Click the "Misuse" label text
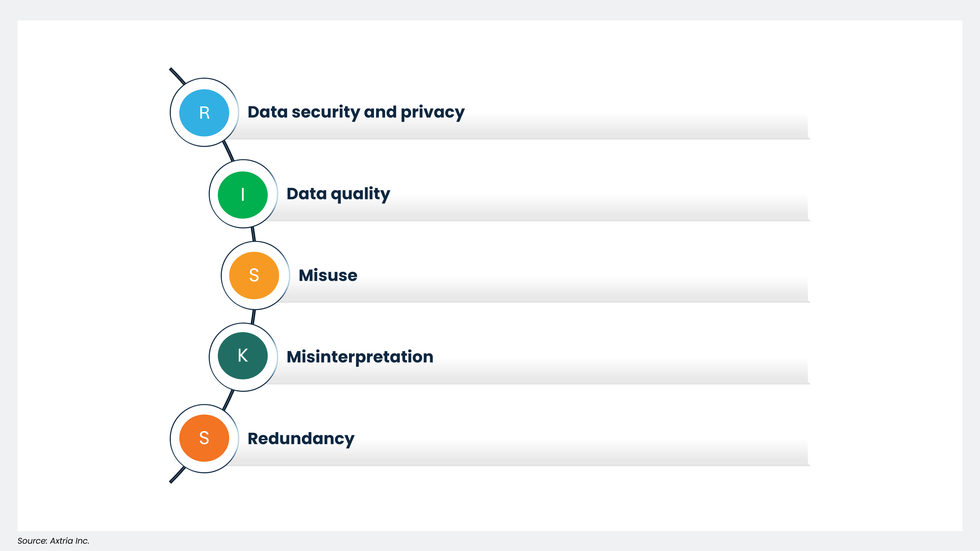This screenshot has width=980, height=551. point(328,275)
